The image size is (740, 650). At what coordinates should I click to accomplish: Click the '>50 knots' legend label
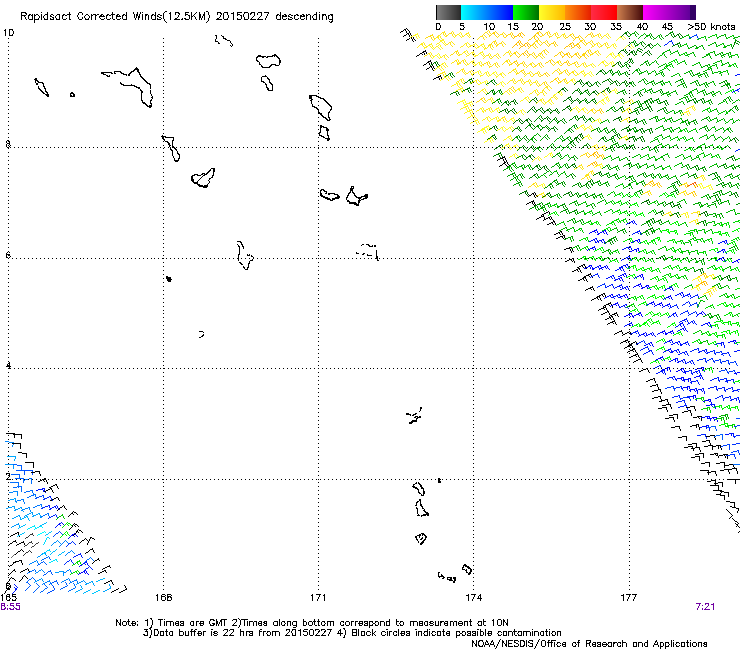pyautogui.click(x=711, y=27)
